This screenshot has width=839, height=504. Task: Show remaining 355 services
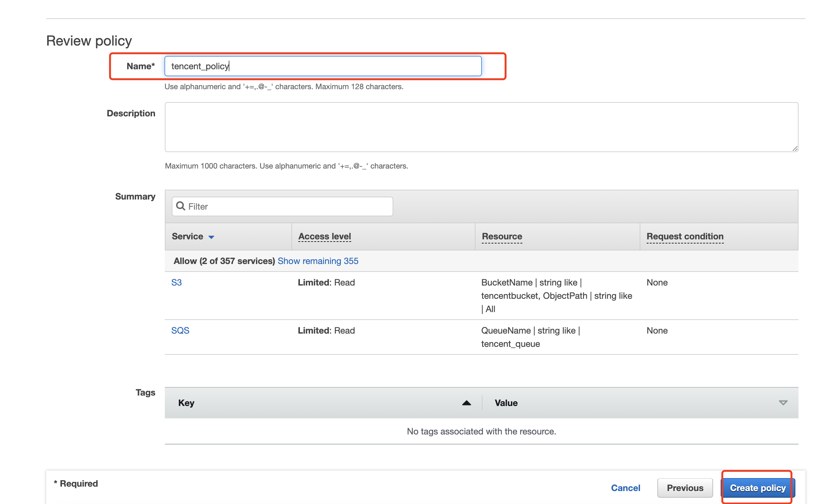click(x=318, y=261)
